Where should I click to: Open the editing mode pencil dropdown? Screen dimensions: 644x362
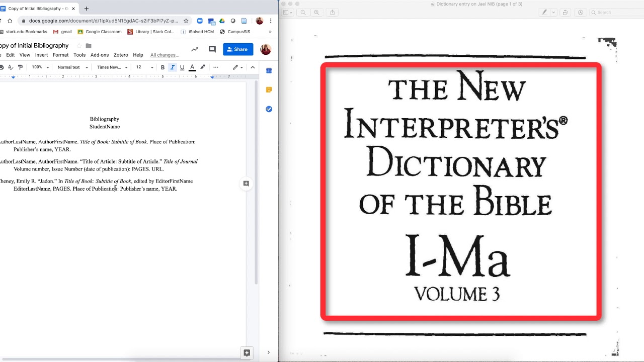[237, 67]
